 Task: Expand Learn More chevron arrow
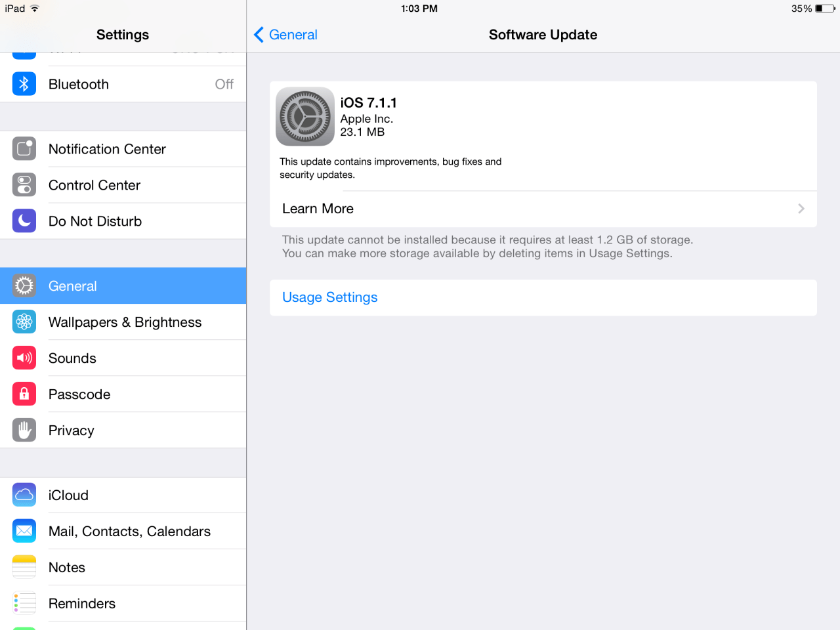click(x=801, y=209)
